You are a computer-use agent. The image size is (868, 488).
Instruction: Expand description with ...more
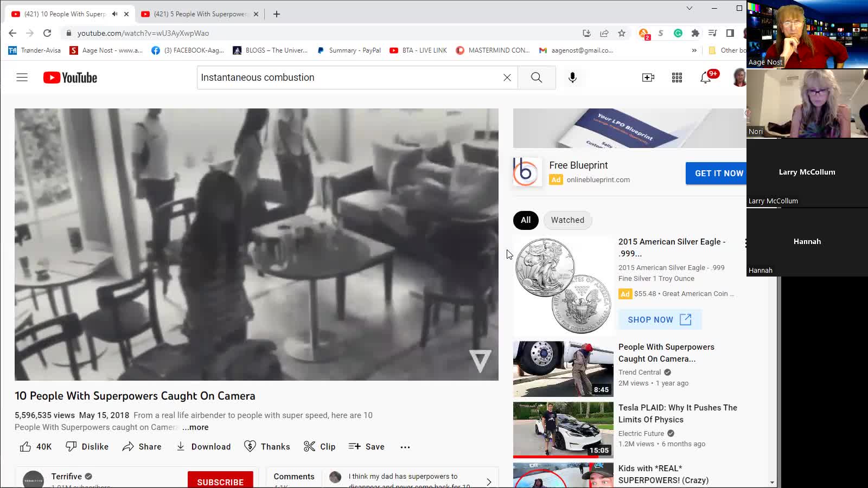click(195, 427)
